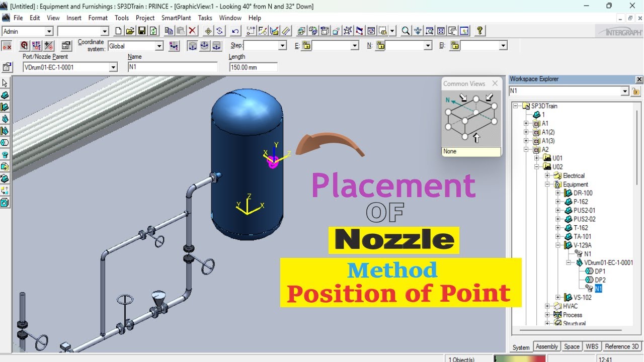644x362 pixels.
Task: Click the Copy icon in toolbar
Action: 169,31
